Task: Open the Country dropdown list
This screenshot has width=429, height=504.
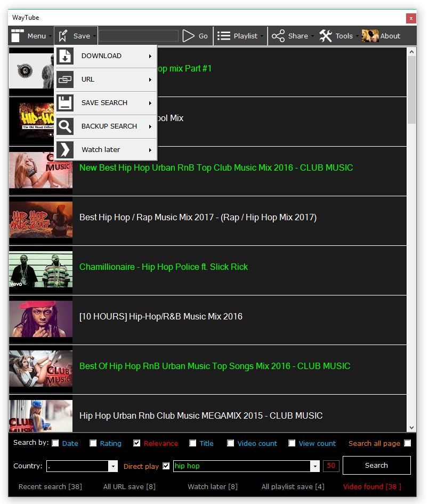Action: (113, 466)
